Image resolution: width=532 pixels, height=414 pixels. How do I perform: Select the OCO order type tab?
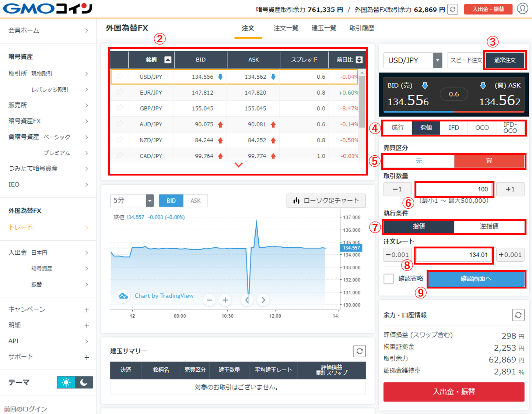point(482,128)
